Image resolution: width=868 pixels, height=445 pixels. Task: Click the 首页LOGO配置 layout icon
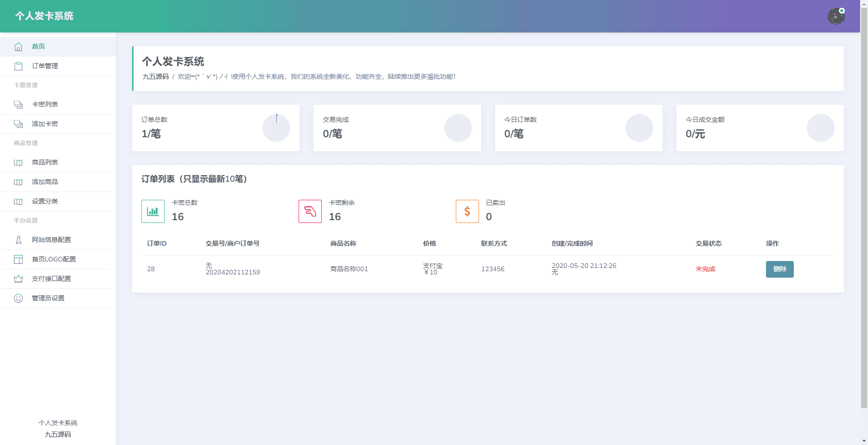pyautogui.click(x=18, y=260)
